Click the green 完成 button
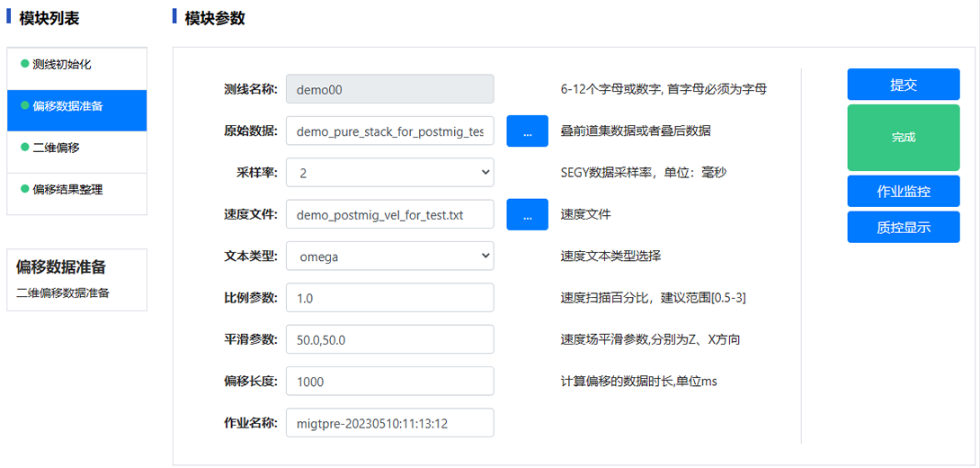The image size is (980, 468). coord(903,138)
